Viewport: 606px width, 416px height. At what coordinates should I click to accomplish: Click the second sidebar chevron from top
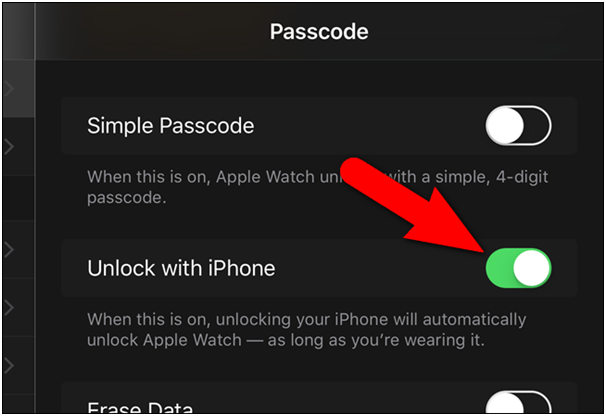[x=9, y=147]
